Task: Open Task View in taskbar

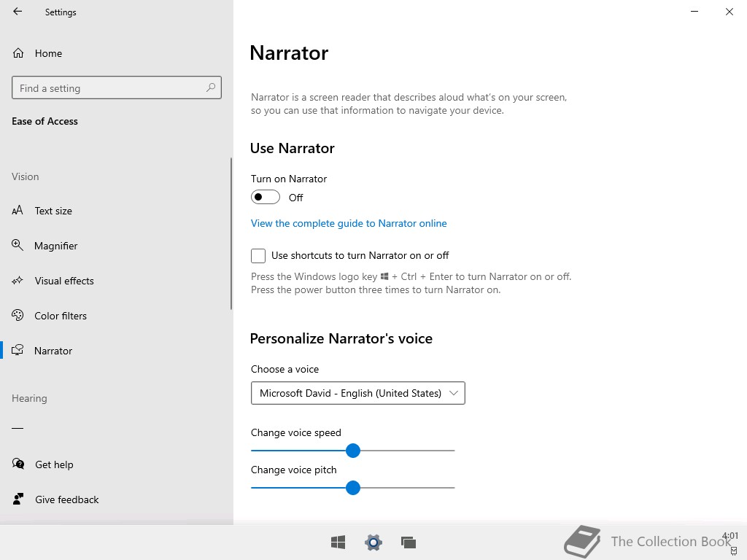Action: click(409, 542)
